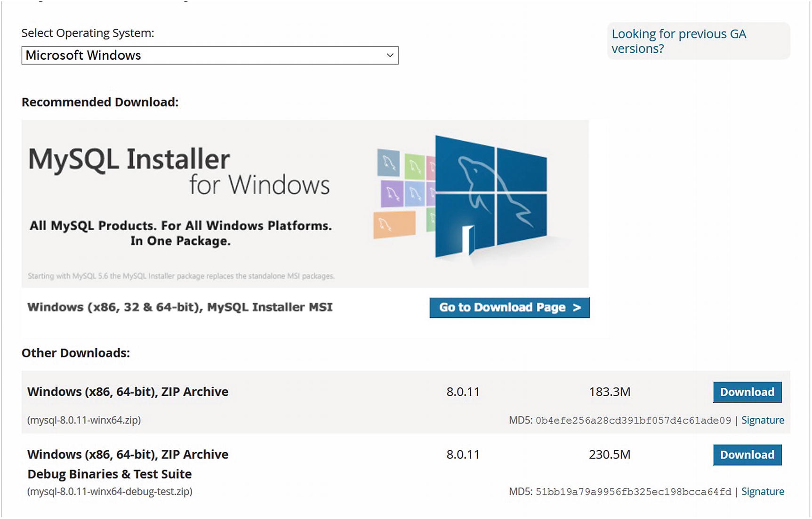Select MD5 hash 0b4efe256a28cd391bf057d4c61ade09

click(x=633, y=420)
